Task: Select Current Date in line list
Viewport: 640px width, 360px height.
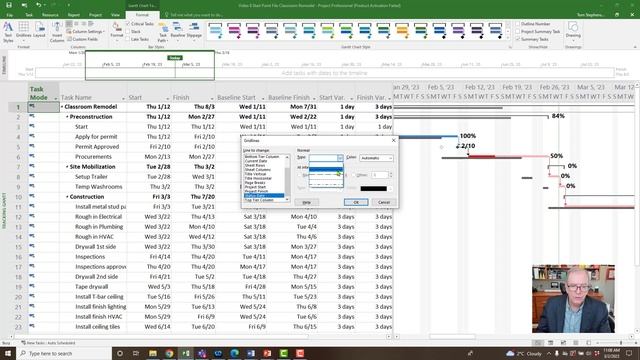Action: click(256, 161)
